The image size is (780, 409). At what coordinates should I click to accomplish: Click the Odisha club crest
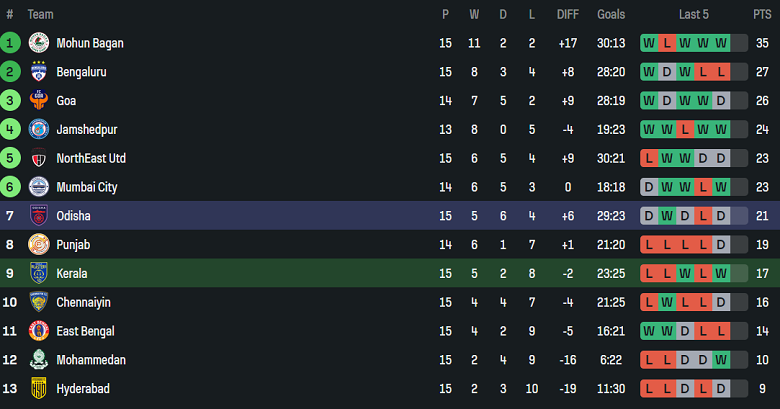[39, 216]
